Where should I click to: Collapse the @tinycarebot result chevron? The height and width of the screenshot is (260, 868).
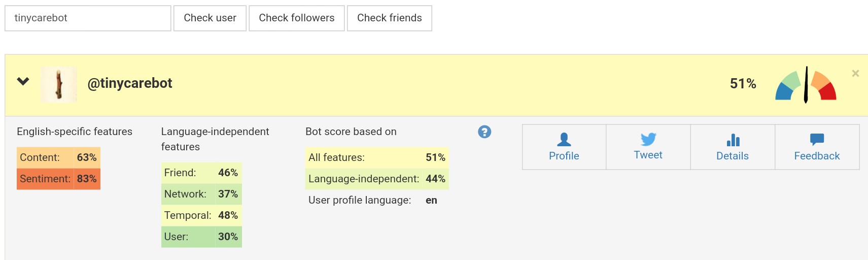[x=23, y=81]
